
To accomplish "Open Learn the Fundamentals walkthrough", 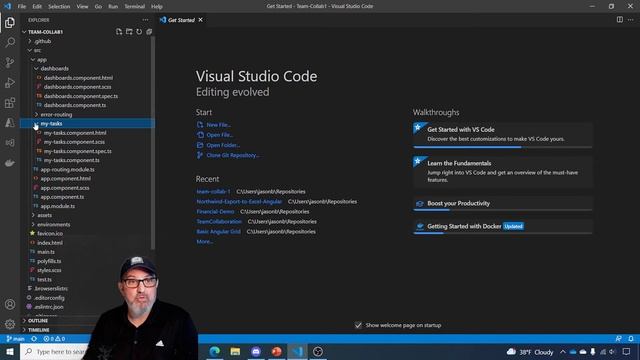I will pos(502,171).
